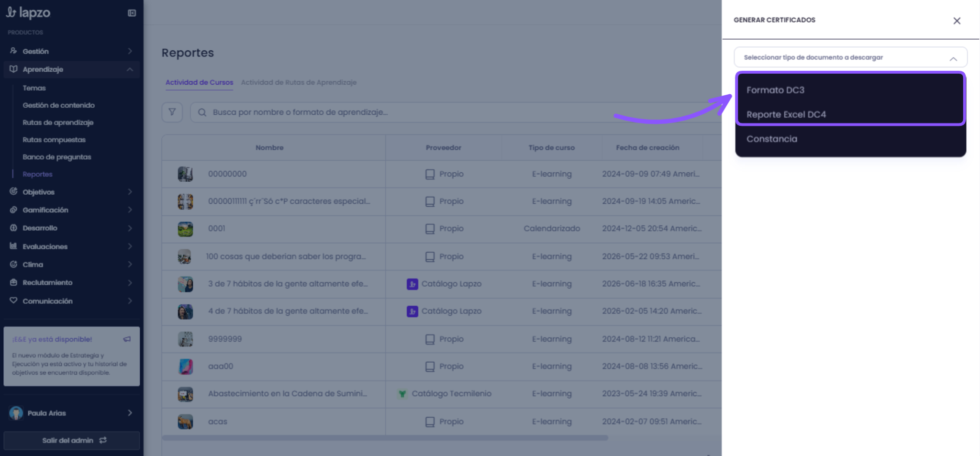The width and height of the screenshot is (980, 456).
Task: Click the Reclutamiento briefcase icon
Action: point(13,282)
